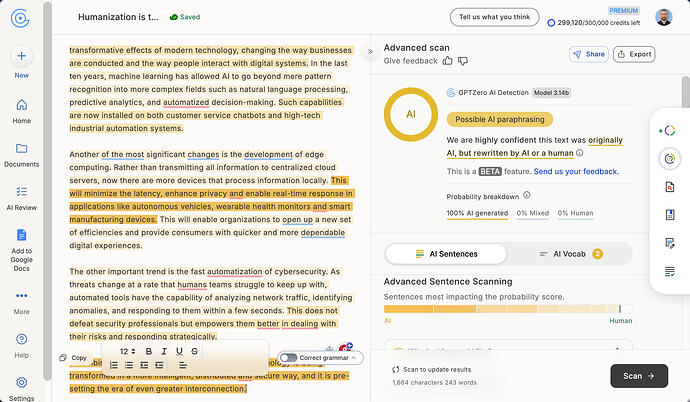Give thumbs up feedback

pos(448,61)
